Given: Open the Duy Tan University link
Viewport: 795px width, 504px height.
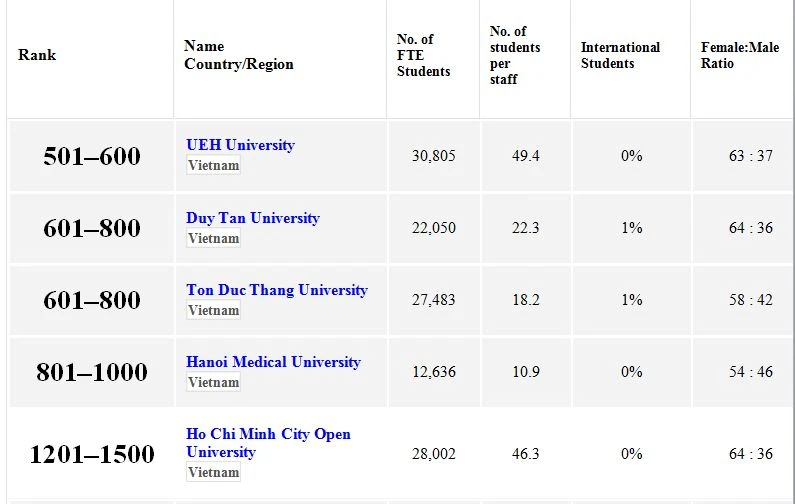Looking at the screenshot, I should click(252, 218).
